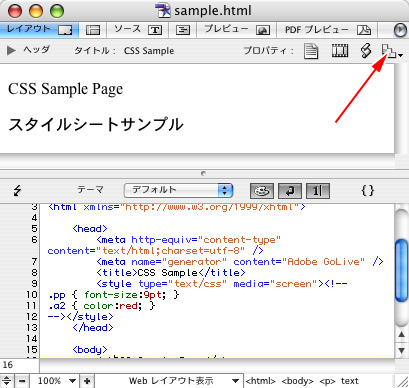Select the <html> markup tree tag

coord(260,381)
